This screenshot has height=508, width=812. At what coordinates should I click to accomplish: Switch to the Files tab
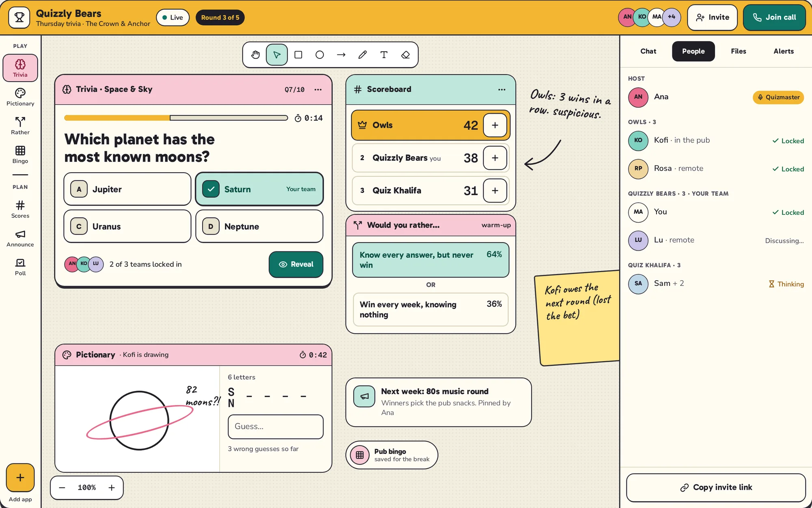click(x=739, y=51)
